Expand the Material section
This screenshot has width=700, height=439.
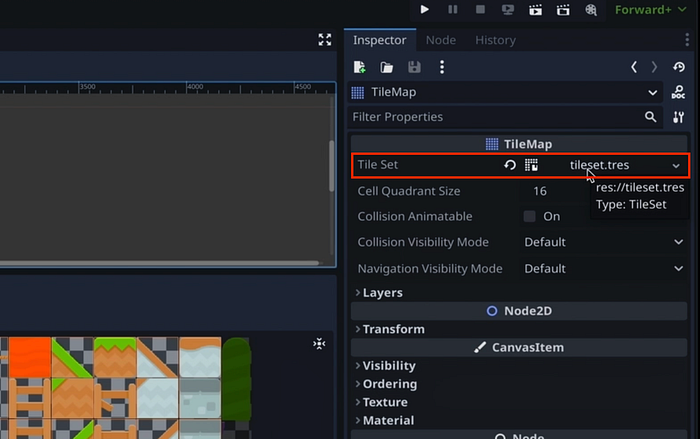pyautogui.click(x=385, y=421)
